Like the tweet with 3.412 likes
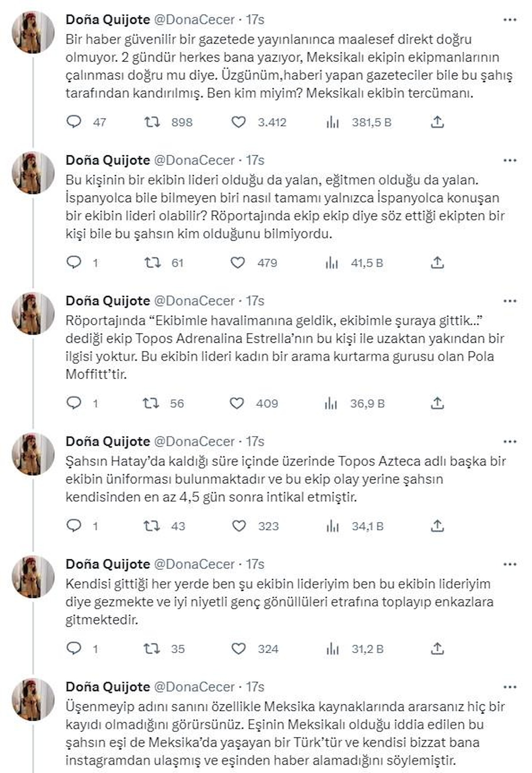Image resolution: width=532 pixels, height=773 pixels. pyautogui.click(x=239, y=122)
